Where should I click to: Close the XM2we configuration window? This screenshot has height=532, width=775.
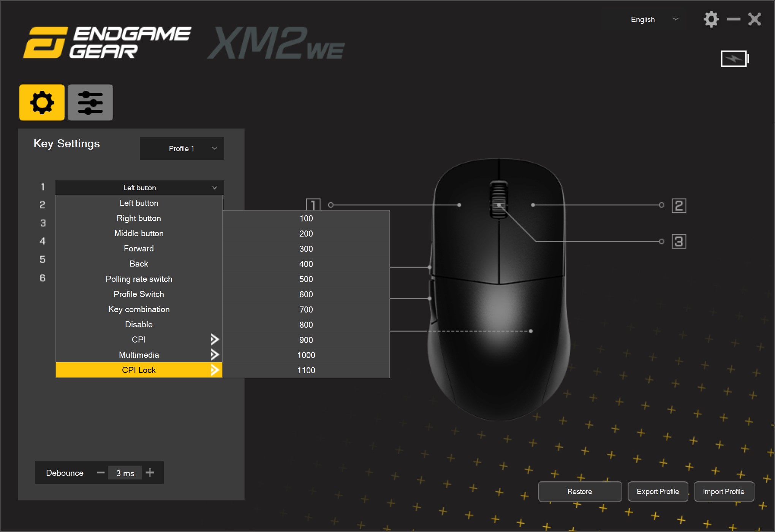[755, 19]
